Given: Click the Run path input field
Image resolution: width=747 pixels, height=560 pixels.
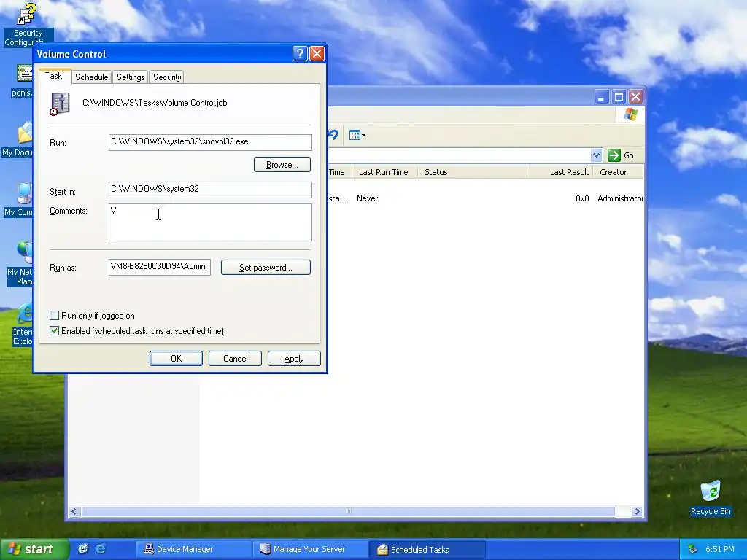Looking at the screenshot, I should click(210, 142).
